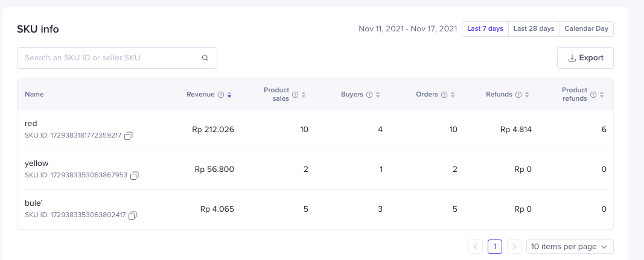
Task: Sort the table by Orders
Action: [x=453, y=95]
